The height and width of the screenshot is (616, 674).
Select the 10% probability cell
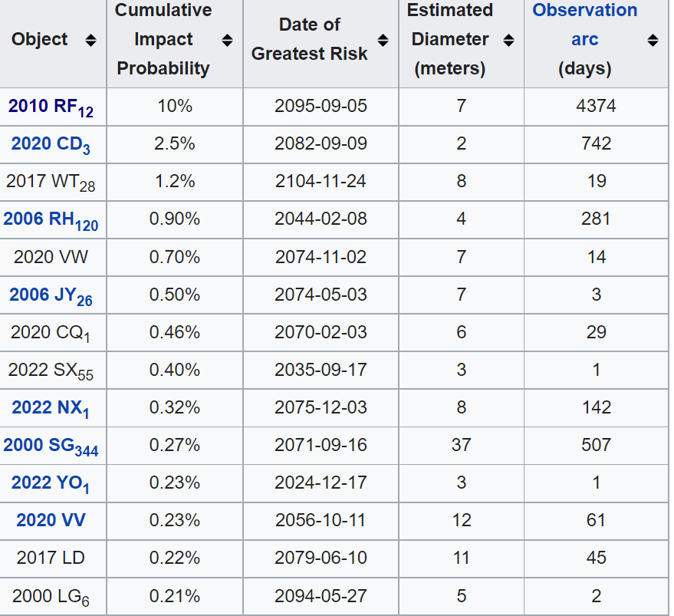tap(174, 107)
